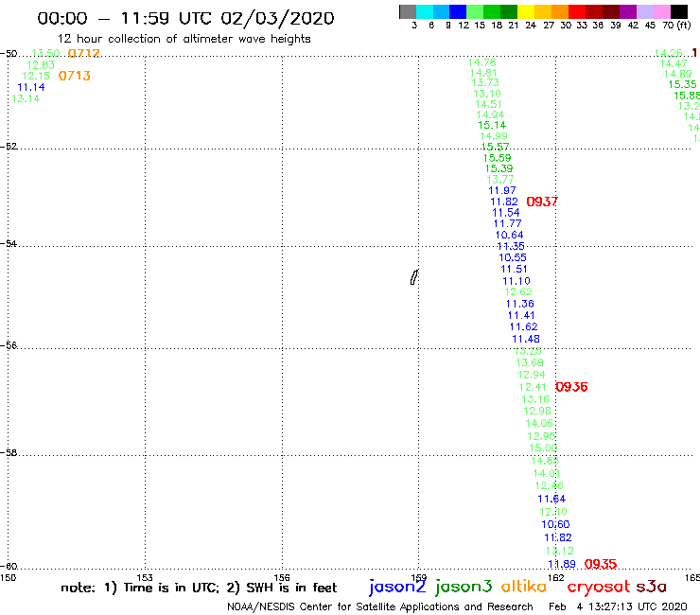Click the 15.39 wave height value

(x=499, y=168)
